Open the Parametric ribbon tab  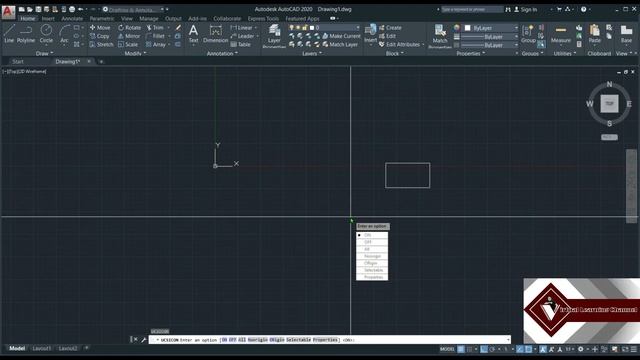[x=102, y=19]
